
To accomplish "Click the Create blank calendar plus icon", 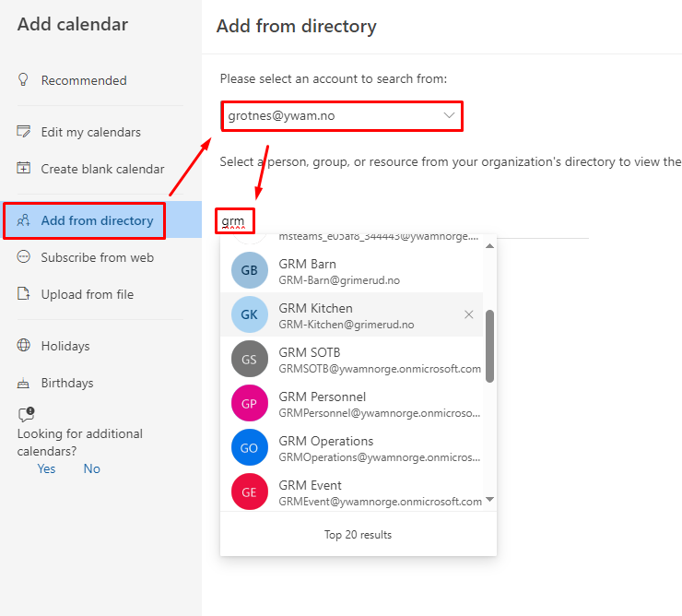I will [24, 169].
